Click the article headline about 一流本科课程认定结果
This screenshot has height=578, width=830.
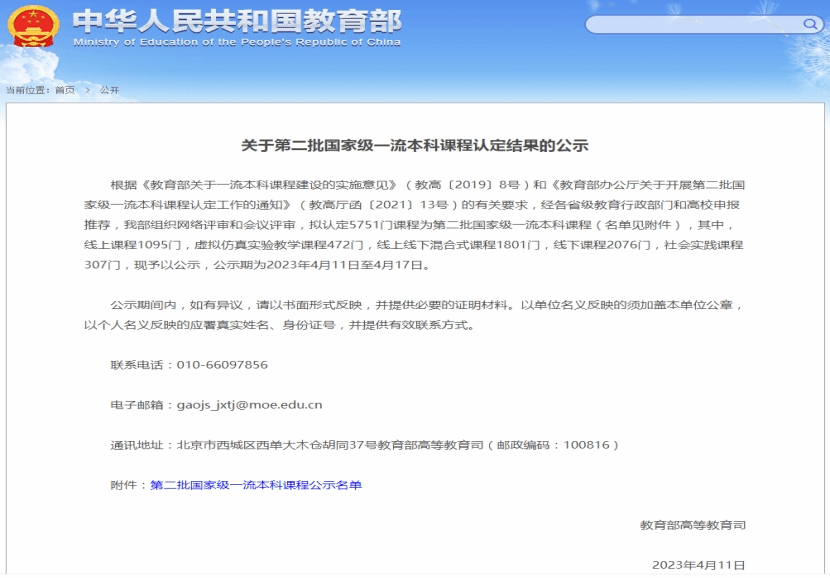[415, 146]
